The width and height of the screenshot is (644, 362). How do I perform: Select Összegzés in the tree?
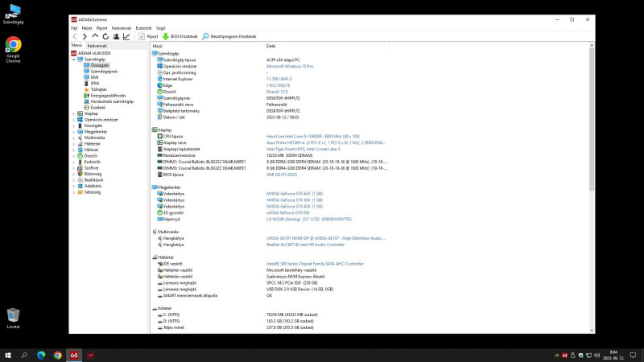pyautogui.click(x=100, y=65)
